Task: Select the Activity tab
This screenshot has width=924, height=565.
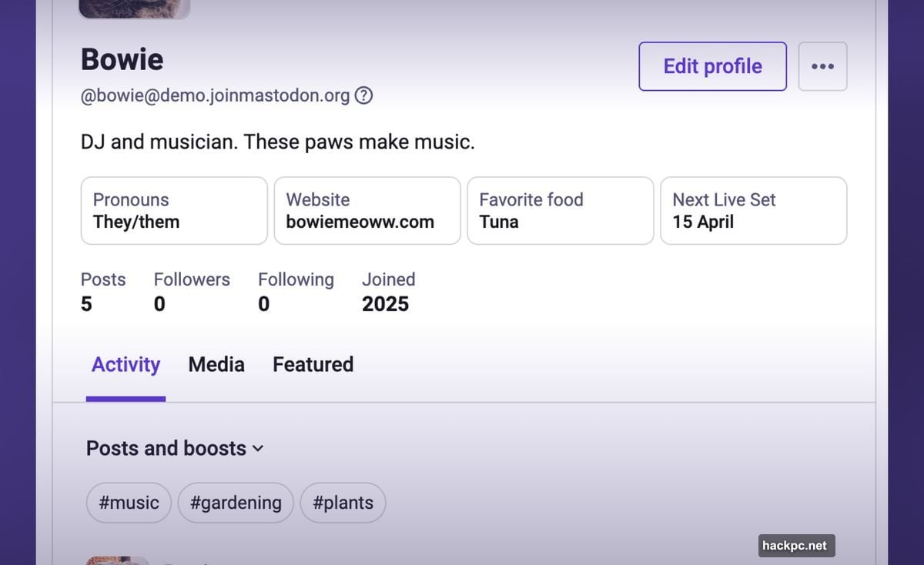Action: pyautogui.click(x=126, y=364)
